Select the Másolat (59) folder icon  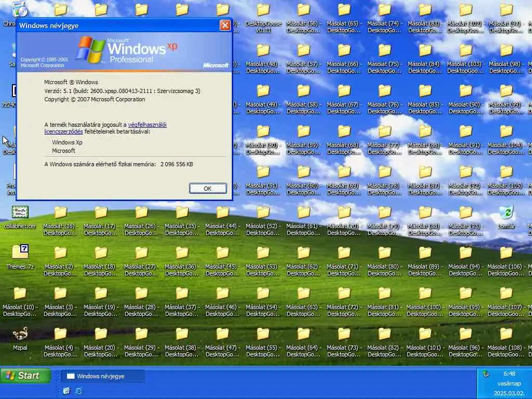tap(303, 131)
